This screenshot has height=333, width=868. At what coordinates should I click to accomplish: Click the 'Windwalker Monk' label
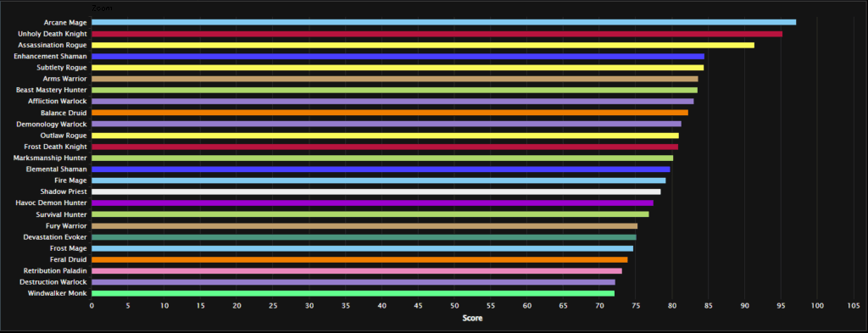(58, 294)
